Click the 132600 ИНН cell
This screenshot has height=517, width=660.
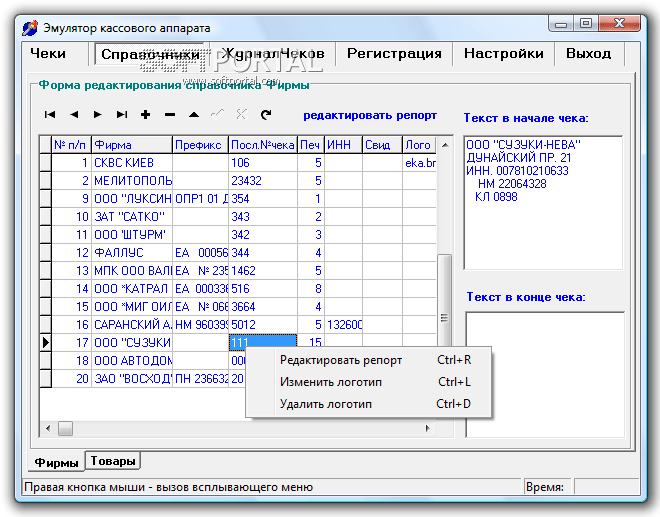click(343, 325)
